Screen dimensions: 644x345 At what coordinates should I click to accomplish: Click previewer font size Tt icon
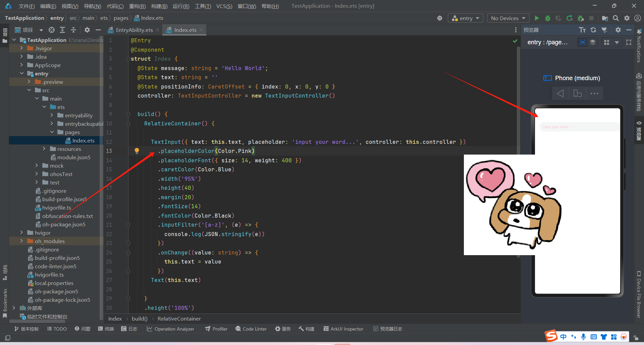(x=582, y=30)
